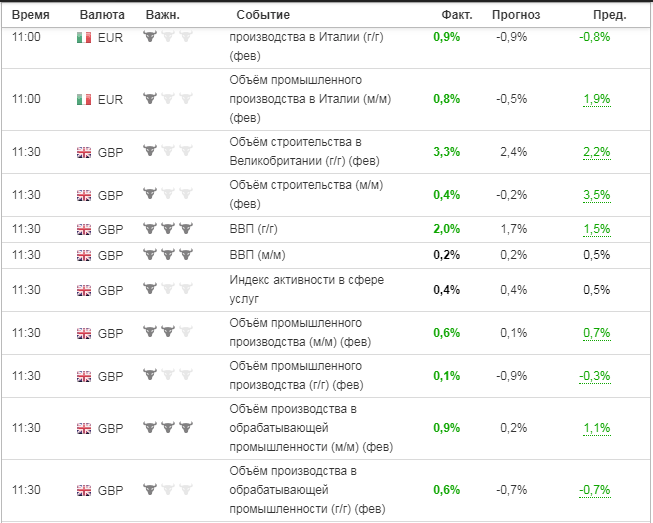Viewport: 653px width, 523px height.
Task: Click the bull importance icons for ВВП (г/г)
Action: point(167,229)
